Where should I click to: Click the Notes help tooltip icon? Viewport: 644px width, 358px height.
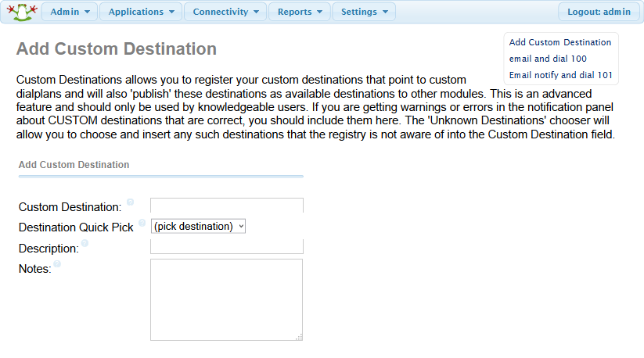coord(57,264)
